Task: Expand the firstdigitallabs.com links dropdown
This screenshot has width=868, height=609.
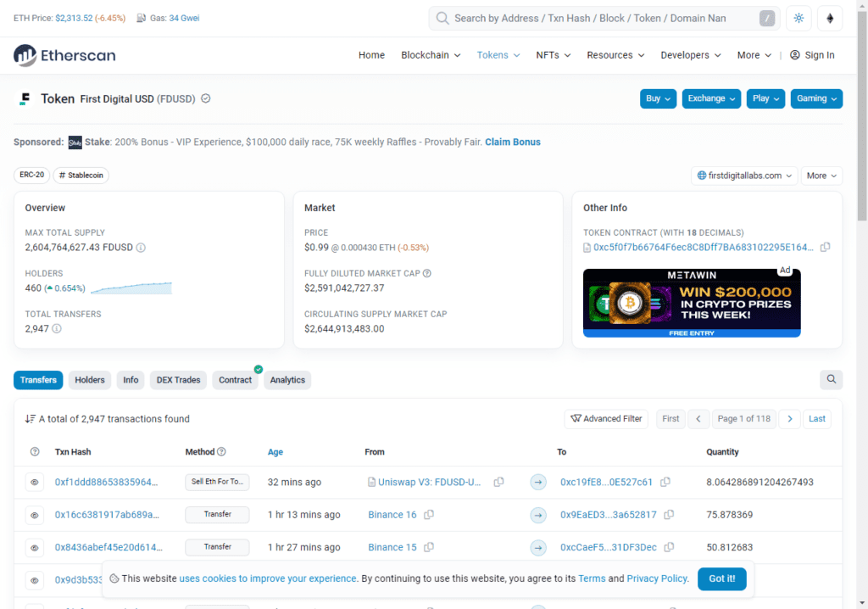Action: 744,176
